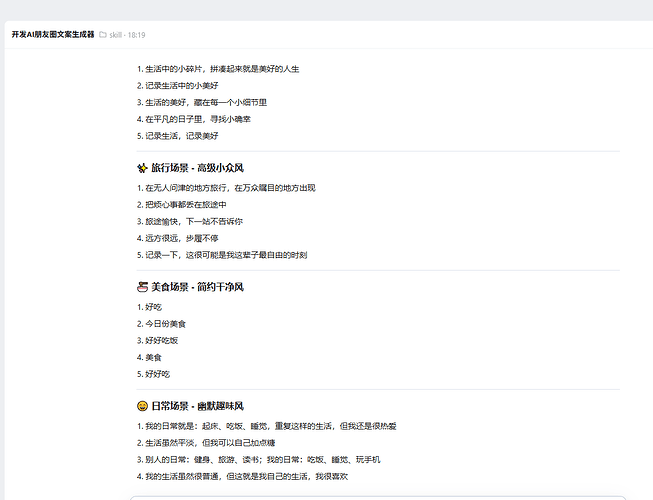Click line 3. 好好吃饭

pyautogui.click(x=157, y=341)
